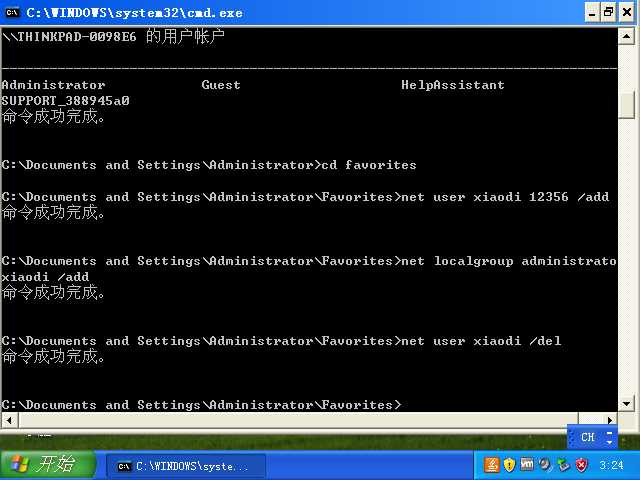This screenshot has width=640, height=480.
Task: Click the 'cd favorites' command text
Action: (369, 165)
